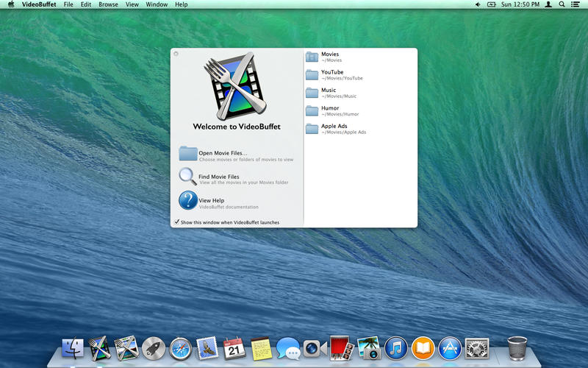Click the Open Movie Files folder icon

click(x=188, y=154)
